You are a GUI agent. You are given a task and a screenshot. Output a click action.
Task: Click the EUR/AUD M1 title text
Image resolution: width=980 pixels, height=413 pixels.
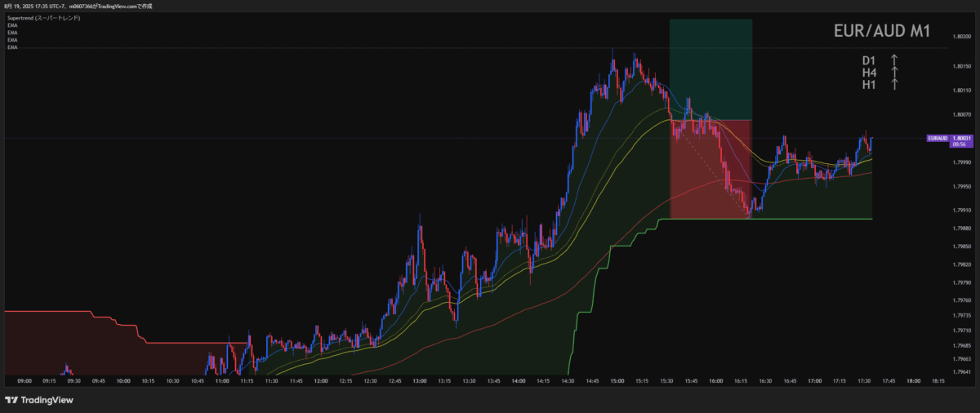(882, 32)
